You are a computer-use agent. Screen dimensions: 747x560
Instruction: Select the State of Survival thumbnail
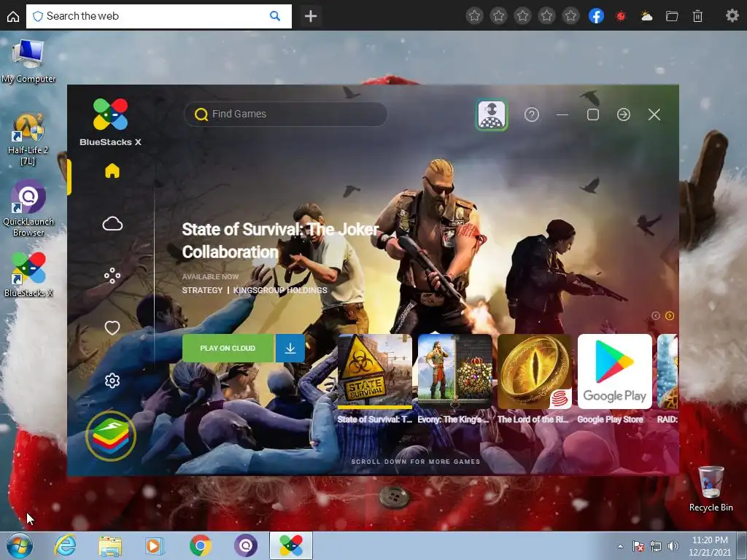click(375, 371)
